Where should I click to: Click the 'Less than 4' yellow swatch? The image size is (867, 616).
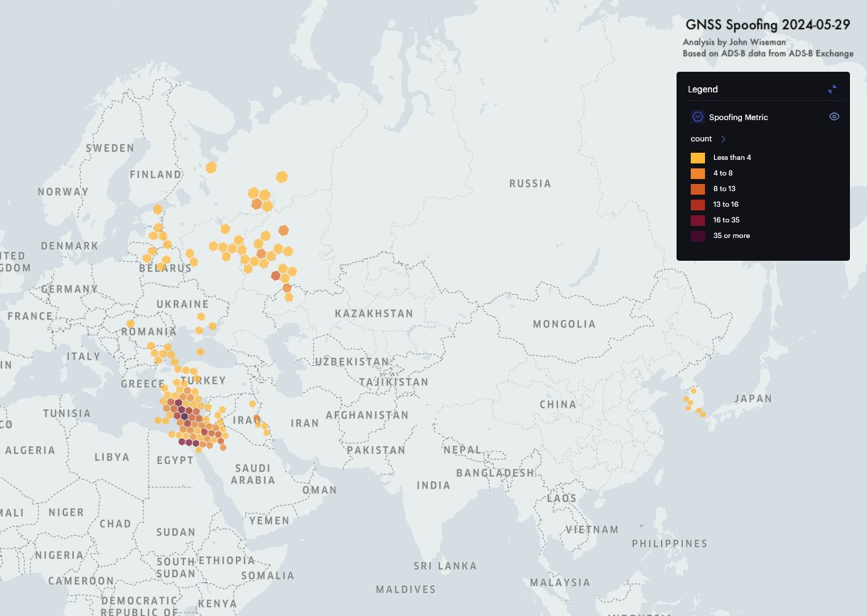[x=697, y=158]
